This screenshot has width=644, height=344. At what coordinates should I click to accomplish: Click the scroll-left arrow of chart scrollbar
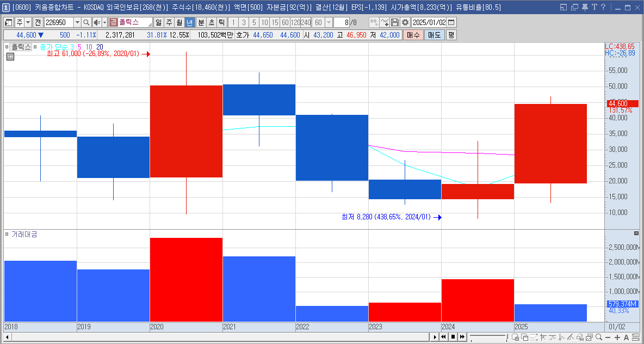8,337
